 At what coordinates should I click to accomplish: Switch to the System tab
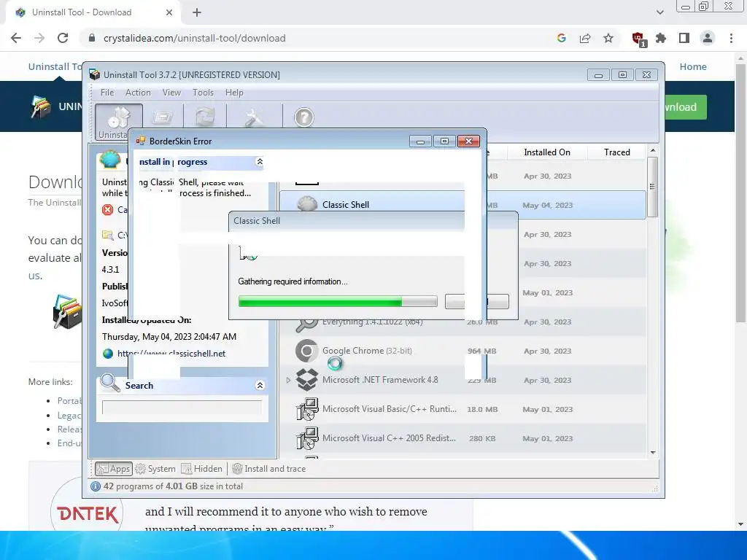156,469
